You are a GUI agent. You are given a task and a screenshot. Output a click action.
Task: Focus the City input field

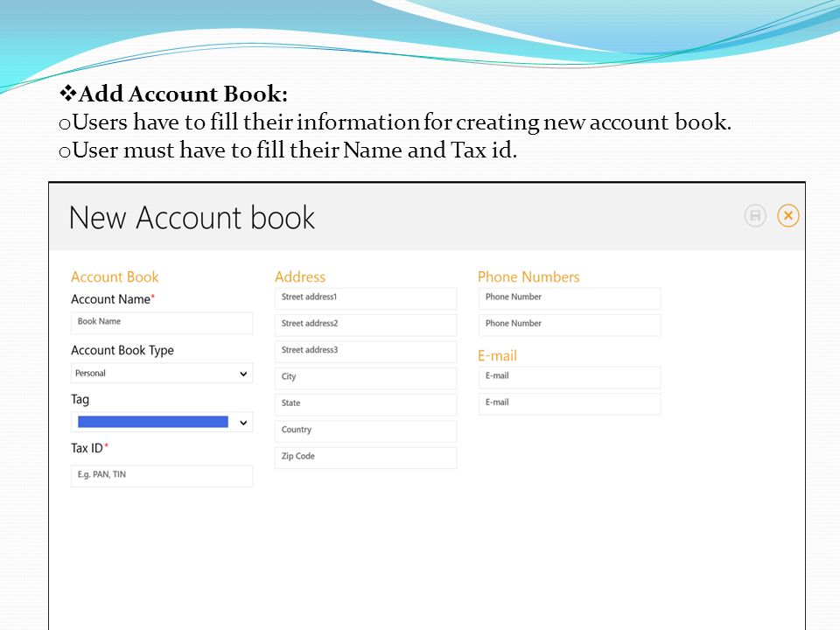coord(366,378)
